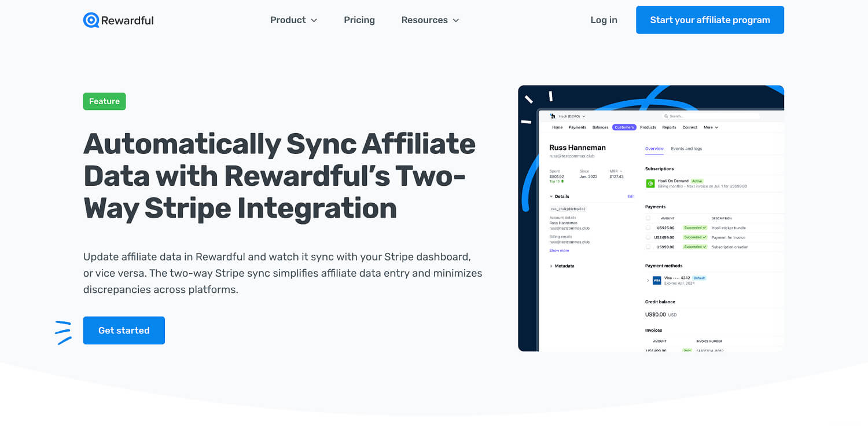Image resolution: width=868 pixels, height=426 pixels.
Task: Click Hooli sticker bundle description
Action: [729, 228]
